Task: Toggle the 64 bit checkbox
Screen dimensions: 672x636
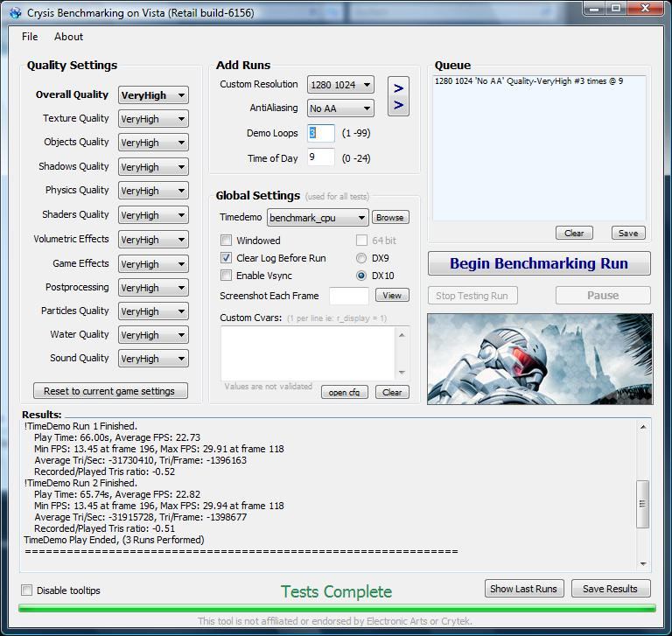Action: pos(361,240)
